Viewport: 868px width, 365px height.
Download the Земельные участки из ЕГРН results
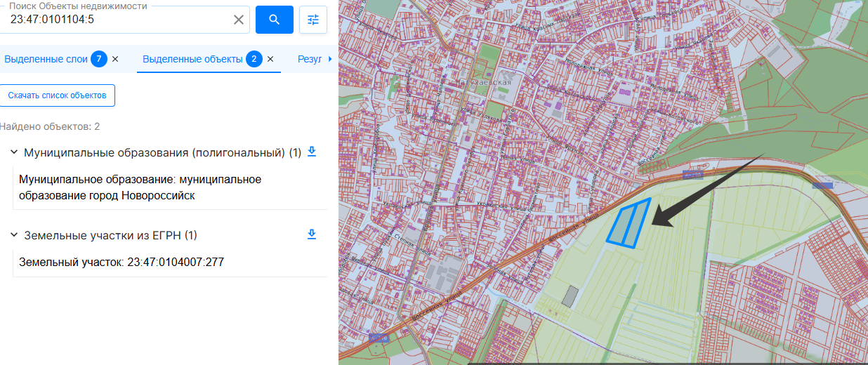click(x=313, y=234)
